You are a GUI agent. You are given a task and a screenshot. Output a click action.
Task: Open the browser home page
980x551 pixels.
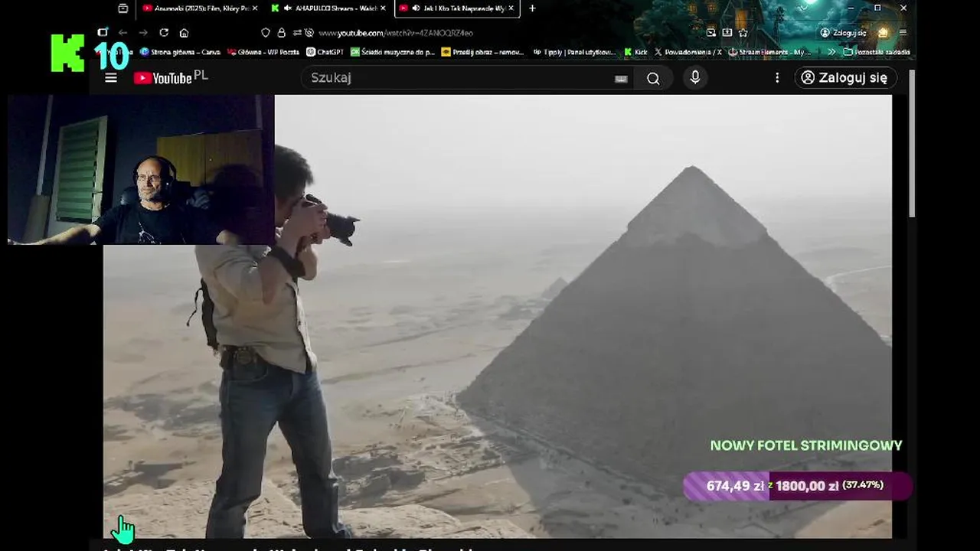point(184,33)
